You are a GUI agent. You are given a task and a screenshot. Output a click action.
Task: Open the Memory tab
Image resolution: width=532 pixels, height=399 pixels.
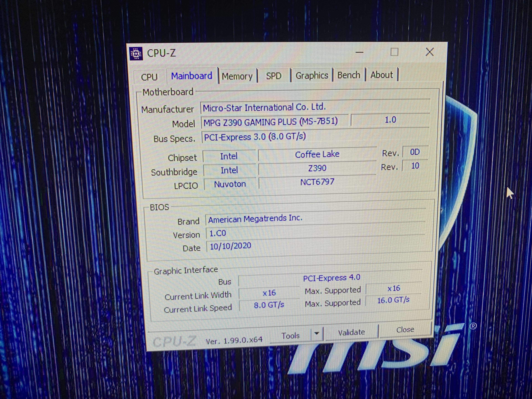tap(237, 76)
